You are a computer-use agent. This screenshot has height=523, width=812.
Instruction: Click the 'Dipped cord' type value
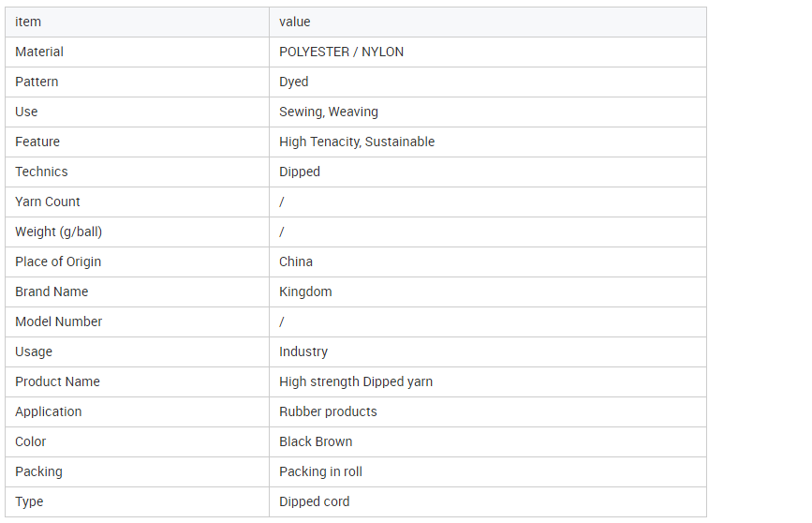(314, 501)
